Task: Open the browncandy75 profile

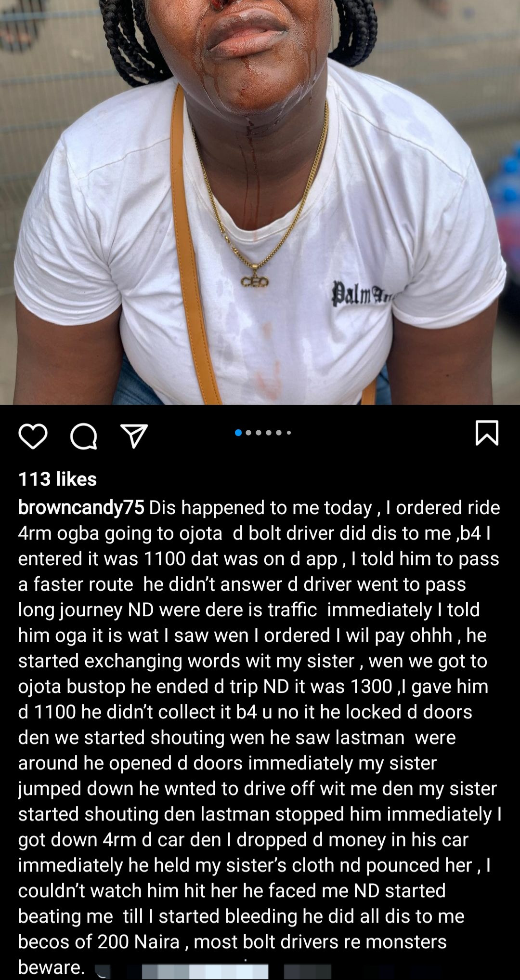Action: click(x=81, y=507)
